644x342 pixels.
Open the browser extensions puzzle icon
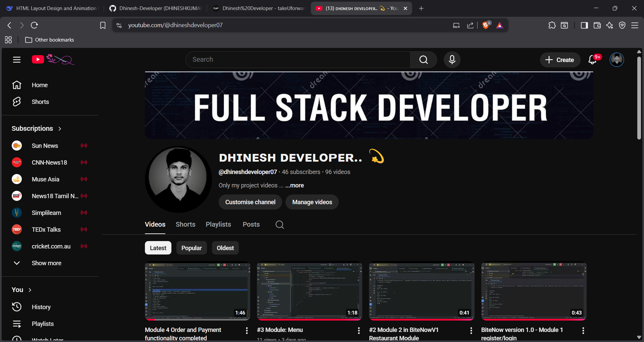pos(552,25)
